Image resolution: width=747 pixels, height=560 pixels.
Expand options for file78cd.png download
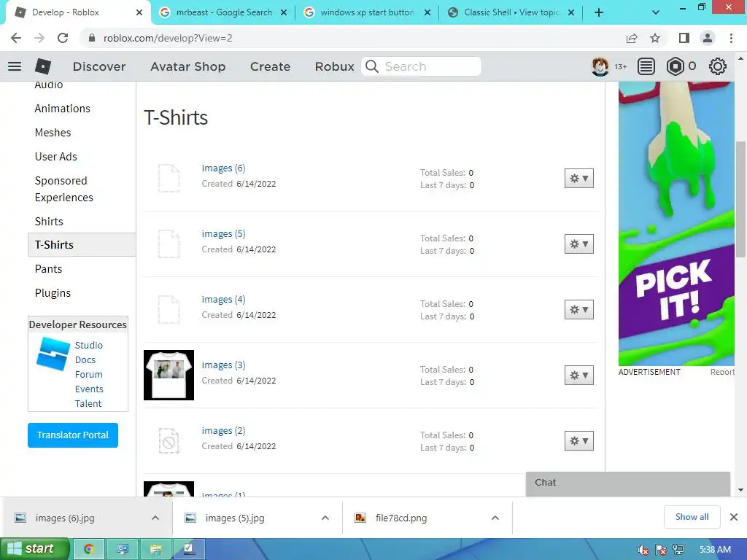(495, 518)
